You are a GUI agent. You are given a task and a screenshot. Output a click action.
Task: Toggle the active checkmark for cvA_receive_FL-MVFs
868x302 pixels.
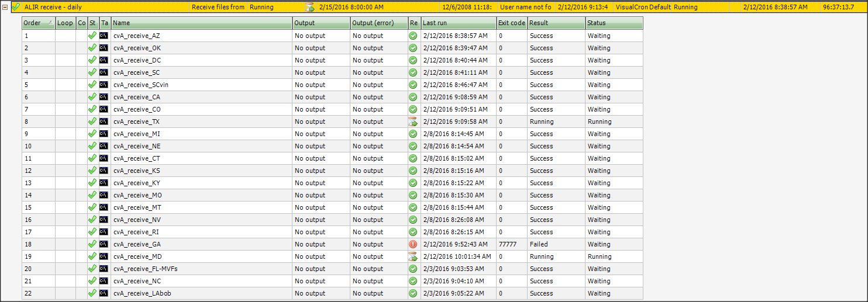coord(92,269)
